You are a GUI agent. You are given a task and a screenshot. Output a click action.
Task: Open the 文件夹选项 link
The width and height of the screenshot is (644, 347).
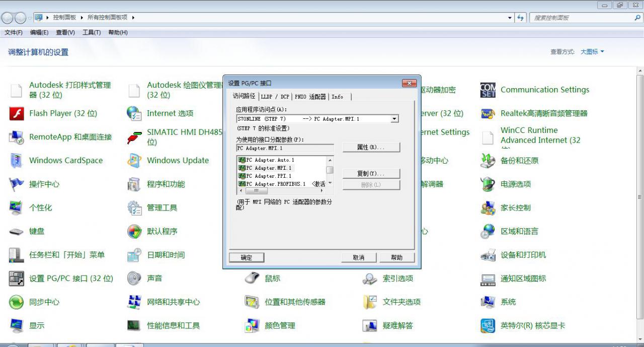point(401,302)
